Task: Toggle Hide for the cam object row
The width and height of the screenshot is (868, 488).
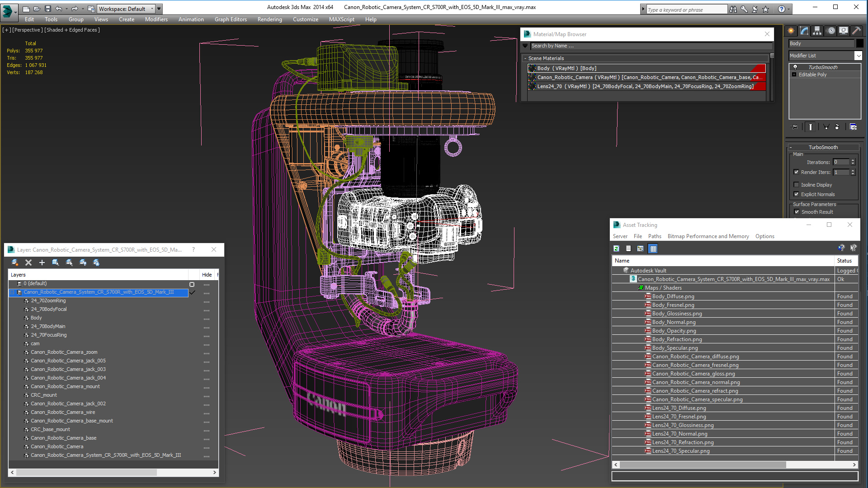Action: 207,344
